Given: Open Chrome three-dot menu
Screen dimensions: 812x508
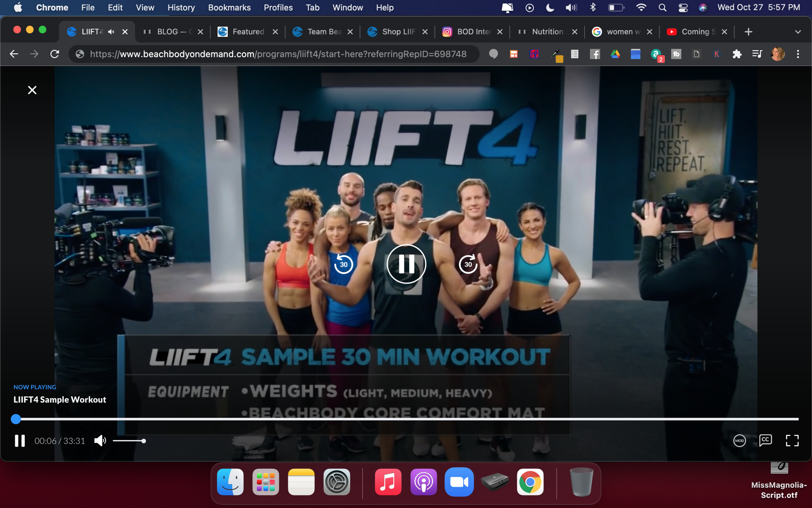Looking at the screenshot, I should tap(798, 54).
